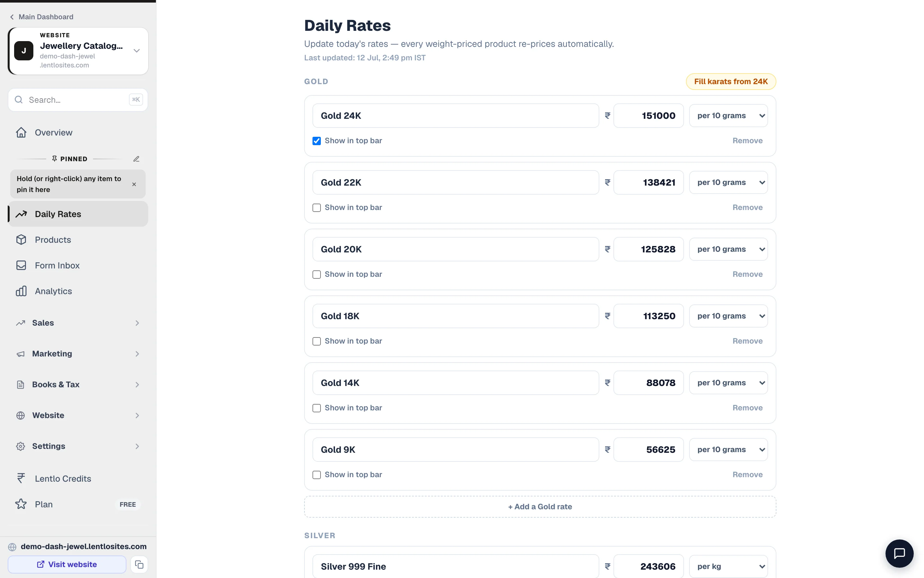Open the Form Inbox menu item

click(x=78, y=265)
